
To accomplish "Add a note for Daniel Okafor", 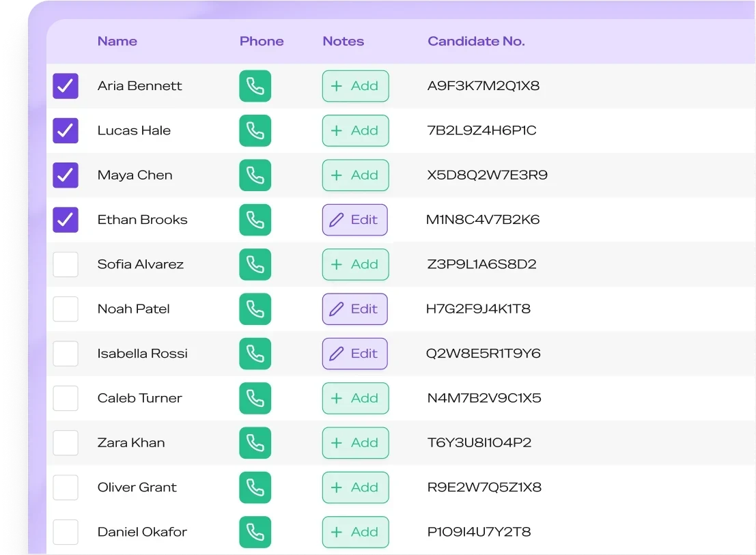I will tap(355, 532).
